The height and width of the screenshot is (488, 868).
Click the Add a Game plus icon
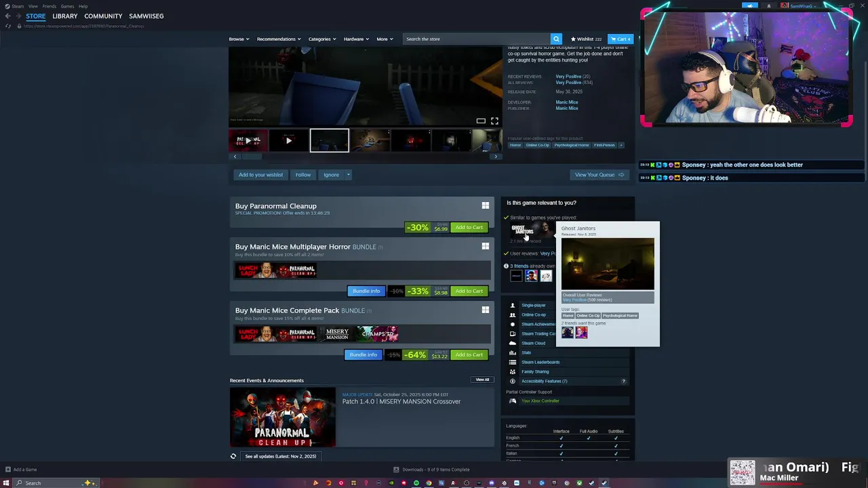point(8,469)
